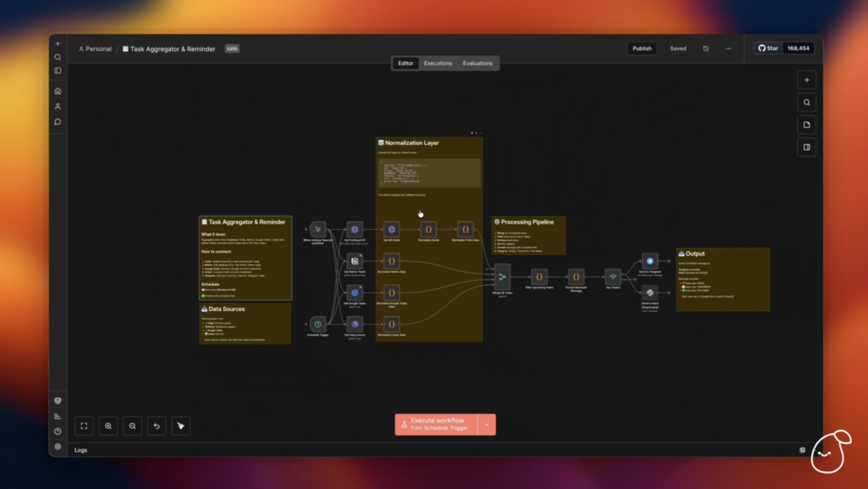The height and width of the screenshot is (489, 868).
Task: Click the GitHub star count 168,454
Action: pos(798,48)
